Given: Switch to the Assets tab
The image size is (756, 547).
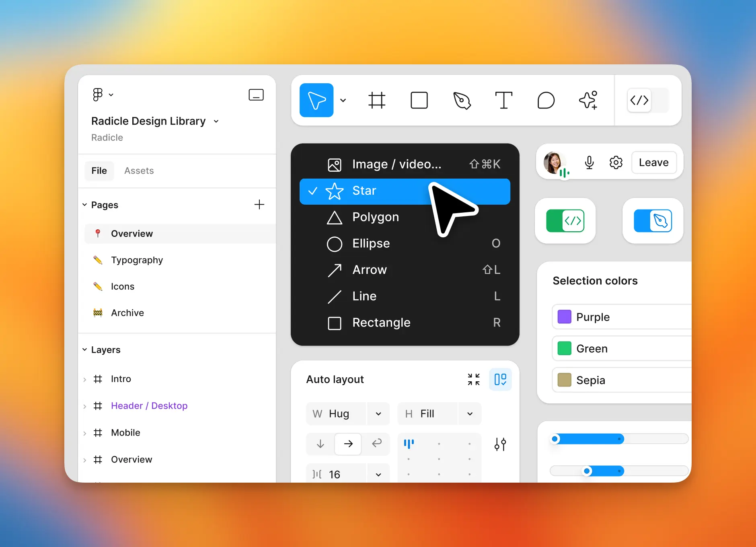Looking at the screenshot, I should pyautogui.click(x=139, y=171).
